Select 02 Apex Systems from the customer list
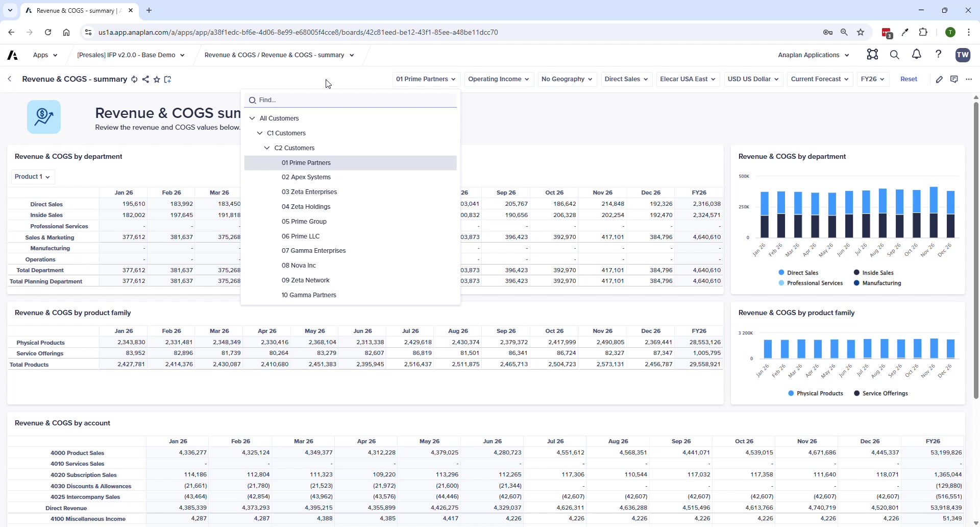Viewport: 980px width, 527px height. click(x=306, y=177)
